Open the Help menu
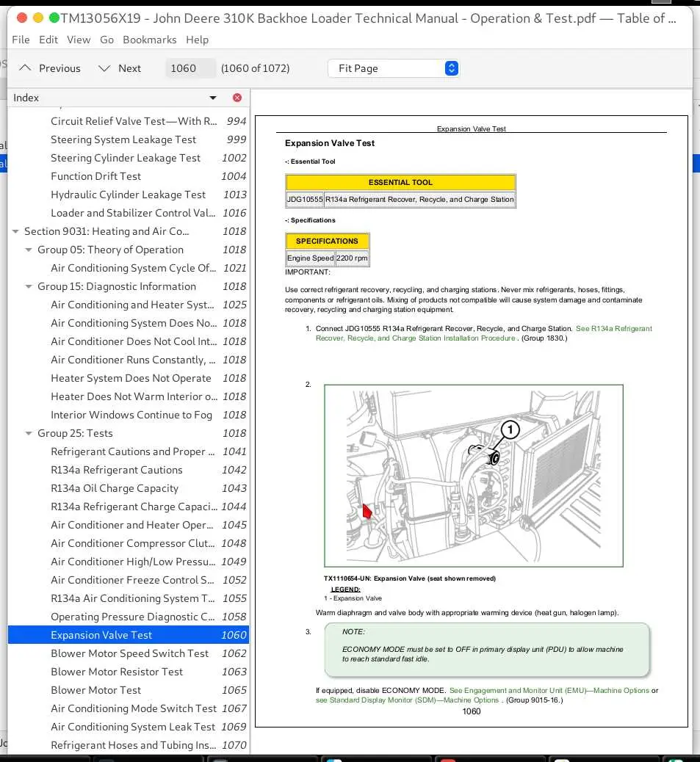This screenshot has width=700, height=762. 198,40
